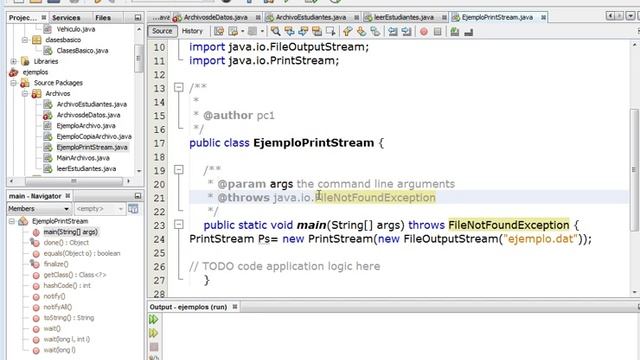
Task: Collapse the EjemploPrintStream navigator node
Action: click(x=12, y=221)
